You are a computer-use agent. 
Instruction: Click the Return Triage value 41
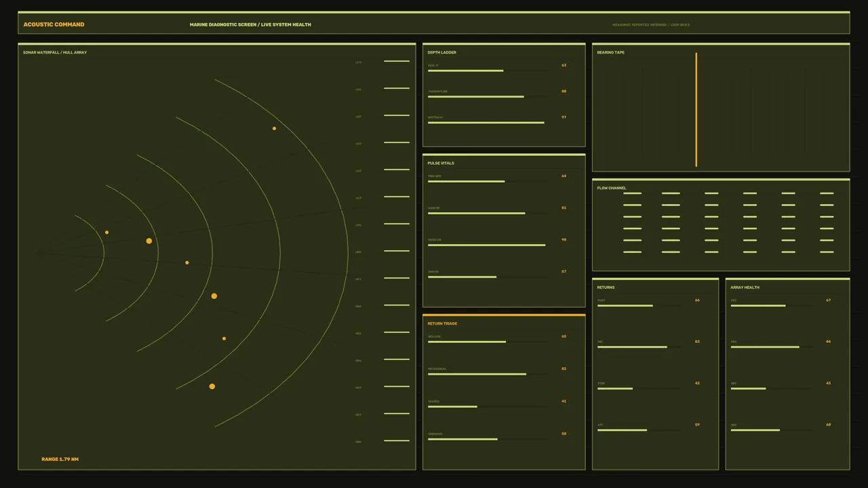click(564, 401)
